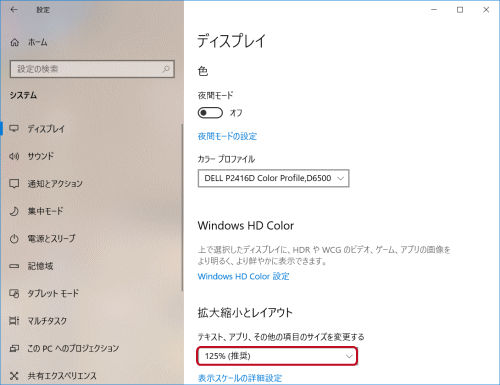The image size is (500, 385).
Task: Click the sidebar vertical scrollbar
Action: pyautogui.click(x=182, y=207)
